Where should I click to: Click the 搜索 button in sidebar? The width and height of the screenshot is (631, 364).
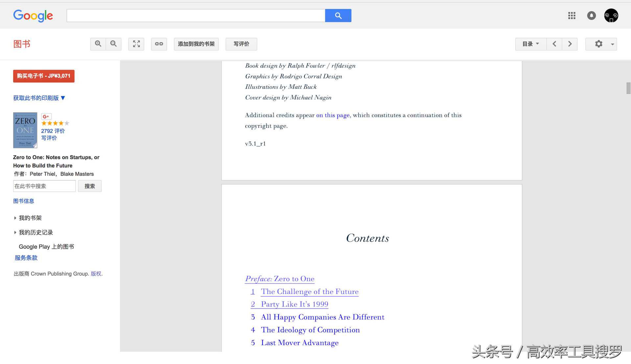point(90,186)
